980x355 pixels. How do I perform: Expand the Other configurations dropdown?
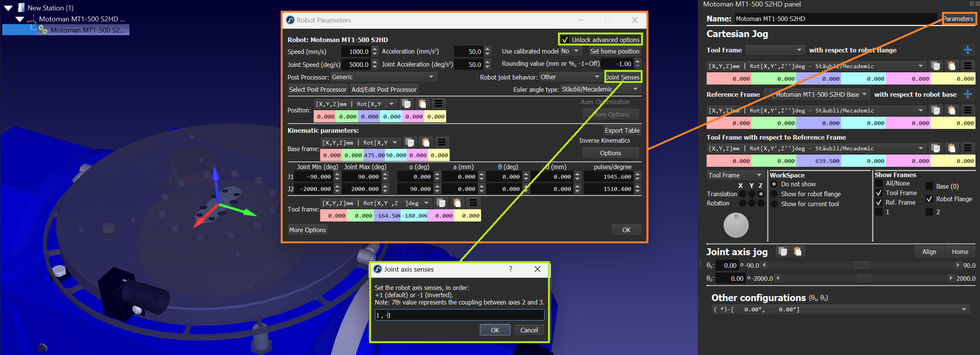tap(964, 309)
